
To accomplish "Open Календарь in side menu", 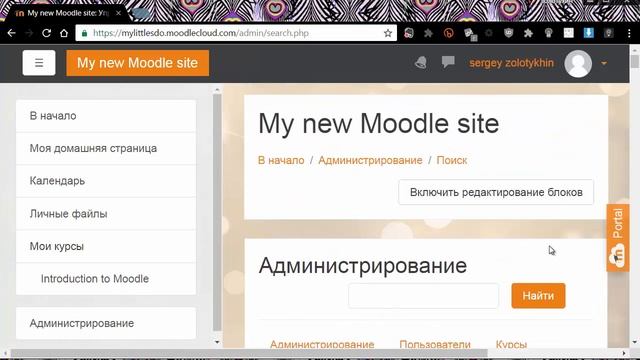I will coord(106,181).
